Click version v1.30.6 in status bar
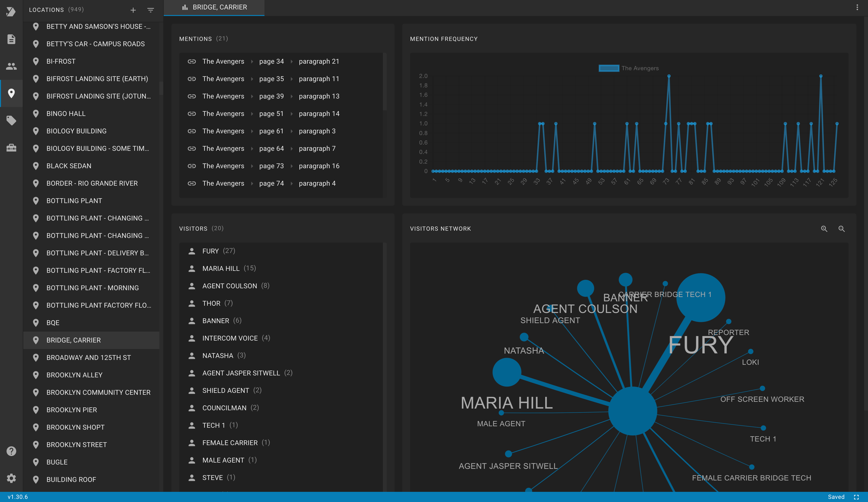Image resolution: width=868 pixels, height=502 pixels. tap(18, 497)
